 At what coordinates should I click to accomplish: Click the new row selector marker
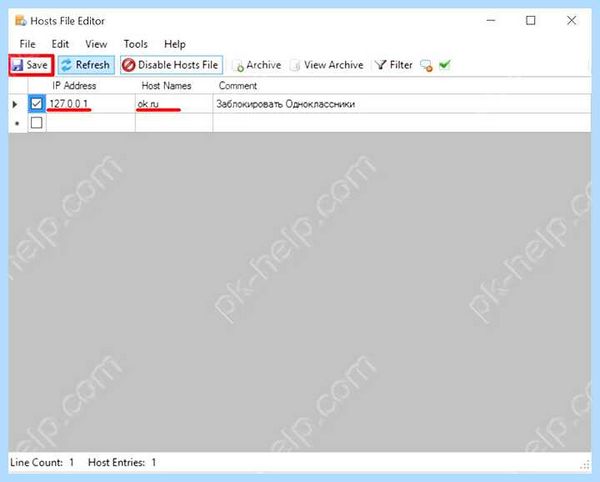pos(18,123)
